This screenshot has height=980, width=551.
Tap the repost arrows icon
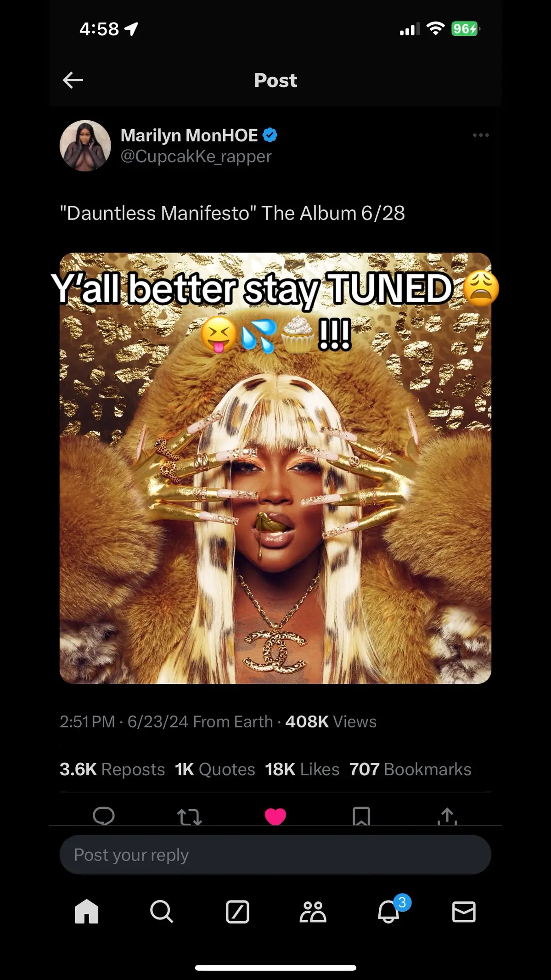(x=190, y=816)
